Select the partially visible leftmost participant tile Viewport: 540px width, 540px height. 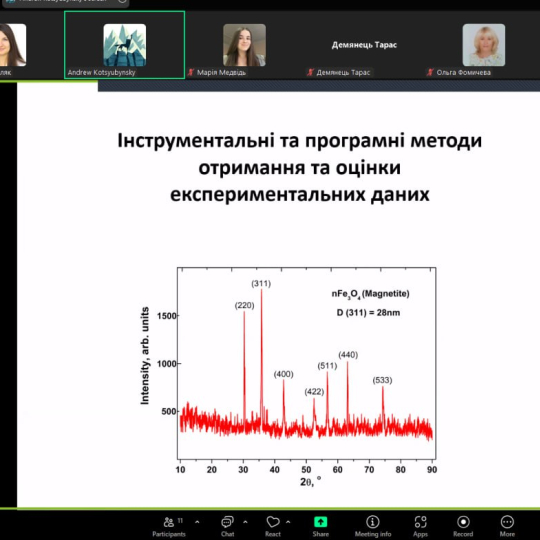click(x=14, y=45)
